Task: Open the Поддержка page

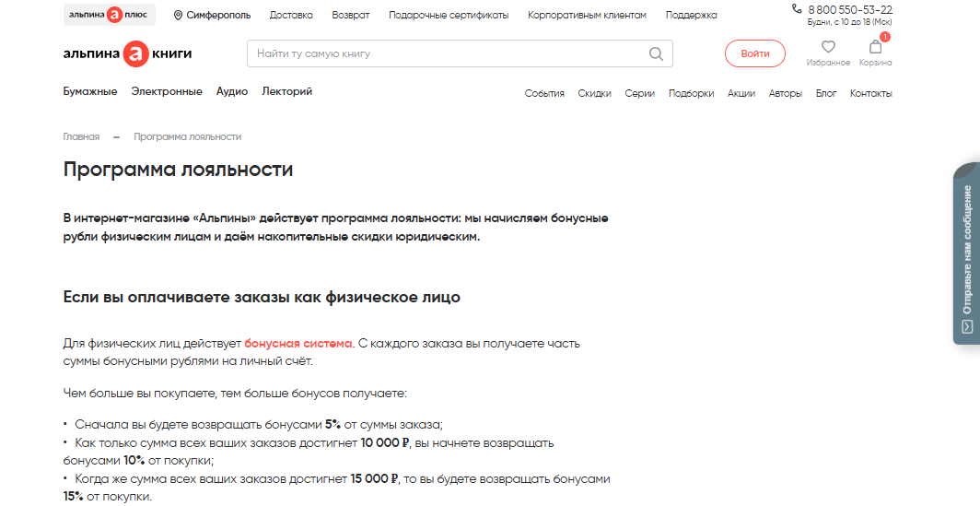Action: [691, 15]
